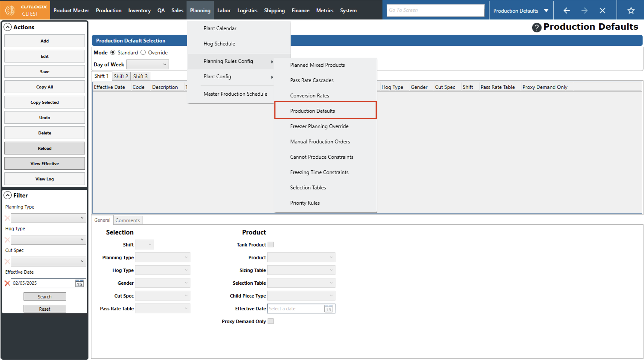Expand the Planning Type filter dropdown

click(x=48, y=218)
